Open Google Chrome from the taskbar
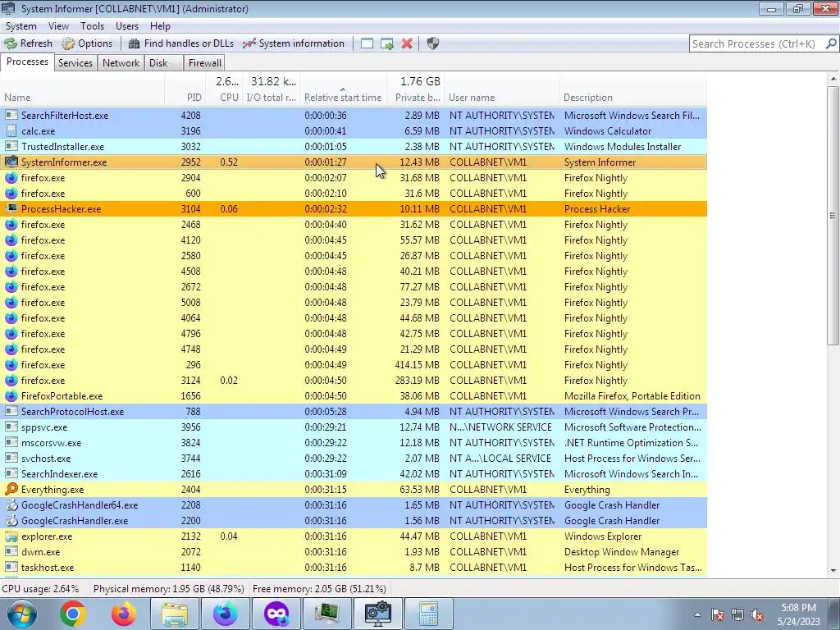840x630 pixels. coord(73,614)
